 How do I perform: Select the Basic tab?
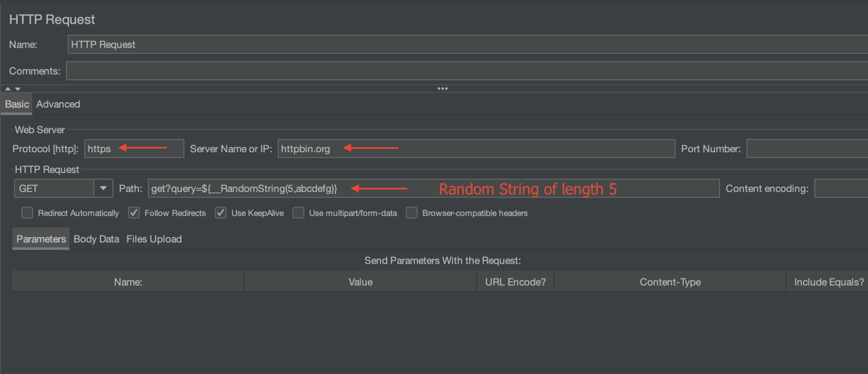[17, 104]
